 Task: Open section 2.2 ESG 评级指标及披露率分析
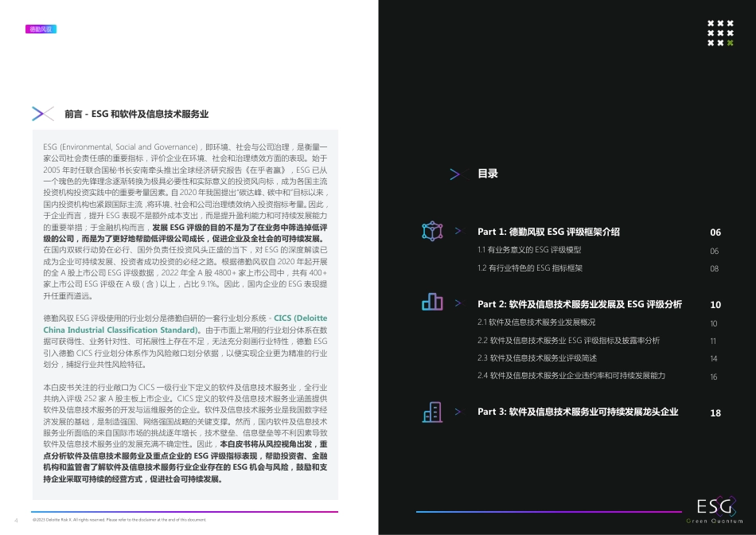click(568, 341)
